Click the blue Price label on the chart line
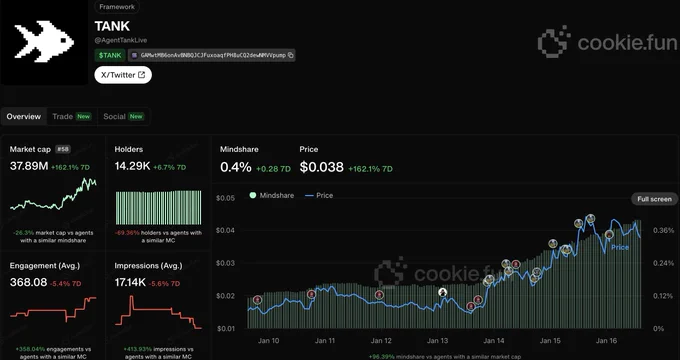This screenshot has height=360, width=680. (620, 247)
